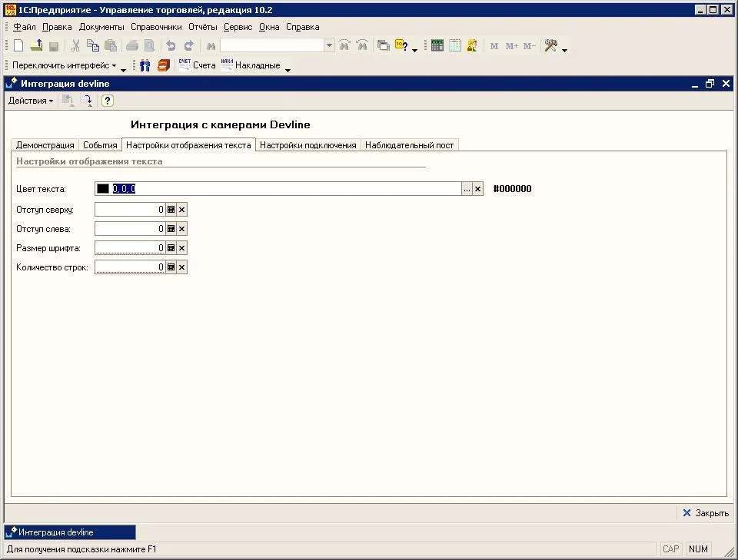Open the hammer and wrench settings icon
Image resolution: width=738 pixels, height=560 pixels.
pos(550,45)
